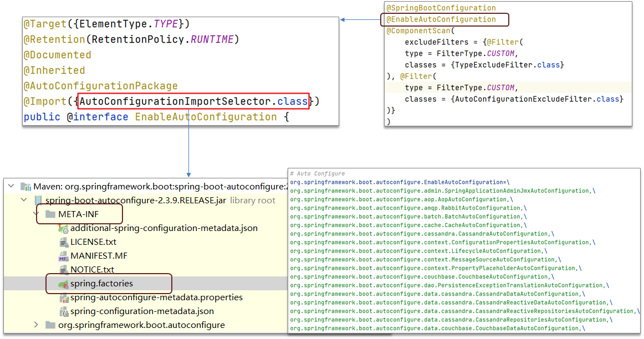The width and height of the screenshot is (644, 339).
Task: Click TypeExcludeFilter.class in the code
Action: (x=507, y=65)
